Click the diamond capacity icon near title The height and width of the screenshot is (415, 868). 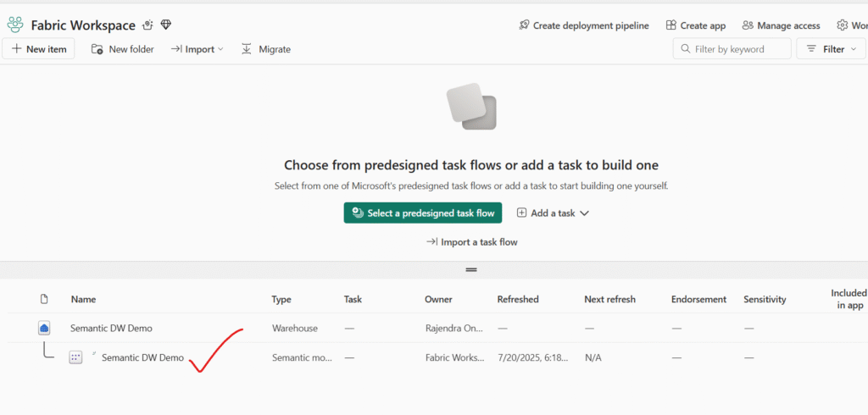(165, 25)
